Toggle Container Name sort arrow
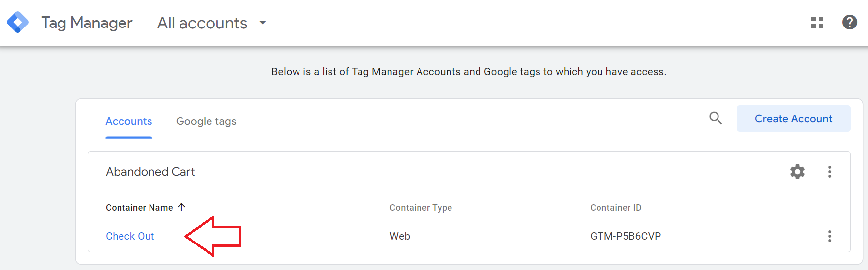This screenshot has width=868, height=270. coord(181,207)
